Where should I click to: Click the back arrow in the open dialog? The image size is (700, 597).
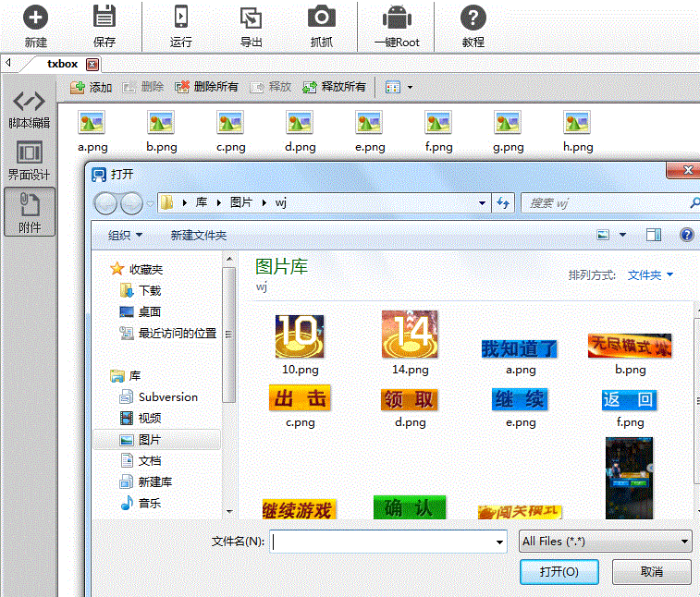[x=105, y=204]
